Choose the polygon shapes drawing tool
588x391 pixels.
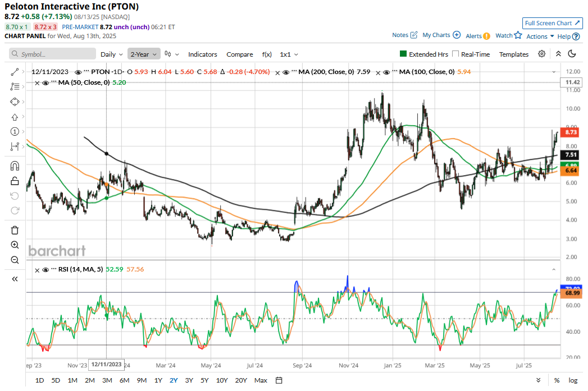click(15, 102)
